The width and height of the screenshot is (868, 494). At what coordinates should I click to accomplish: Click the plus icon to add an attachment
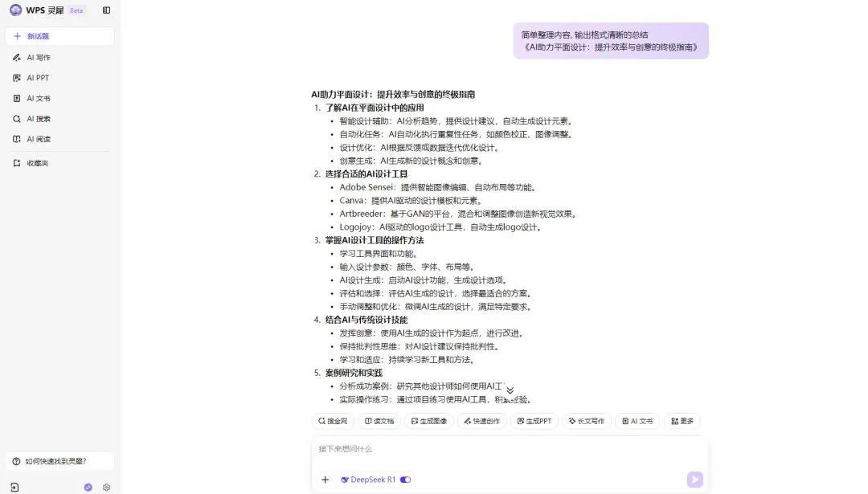click(325, 479)
